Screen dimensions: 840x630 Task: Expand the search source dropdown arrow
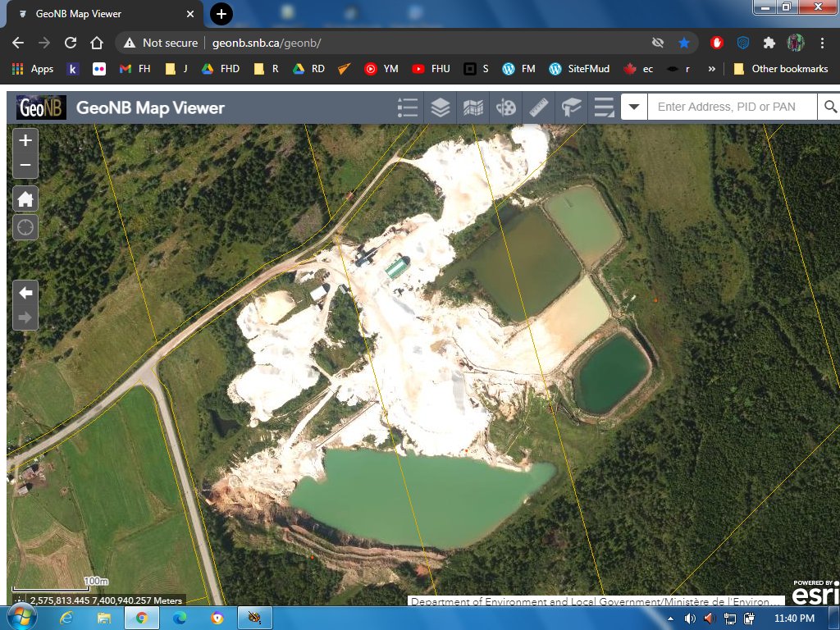[634, 107]
